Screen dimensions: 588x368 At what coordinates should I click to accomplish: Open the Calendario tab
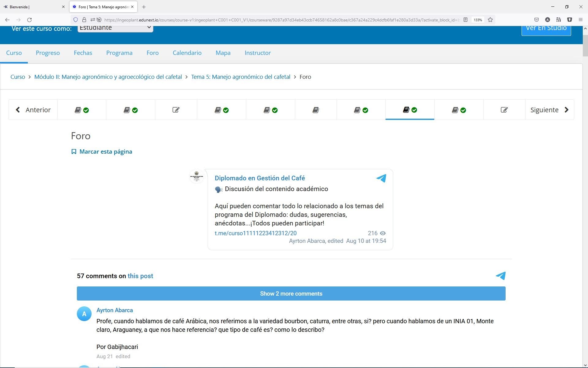pos(187,53)
